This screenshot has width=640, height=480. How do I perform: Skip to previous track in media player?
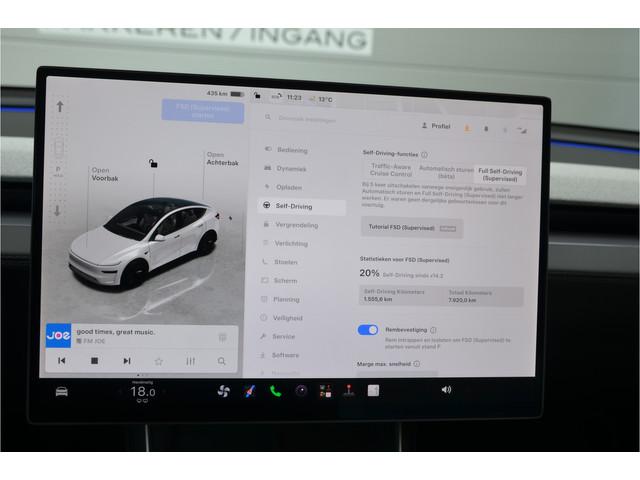[x=62, y=361]
